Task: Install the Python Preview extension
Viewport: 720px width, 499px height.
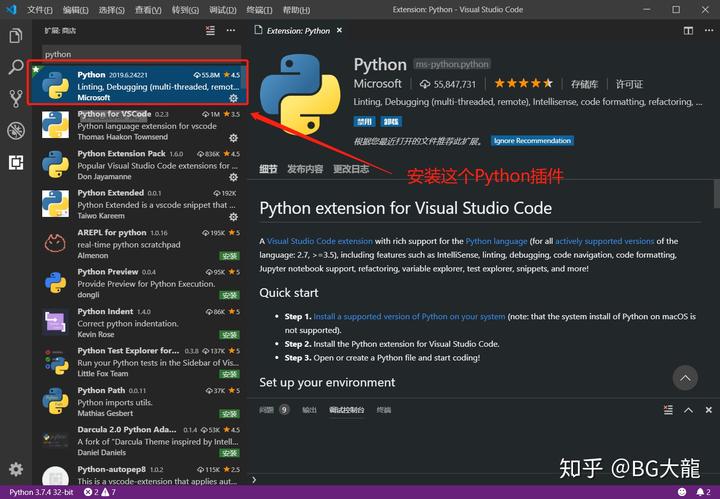Action: (x=229, y=295)
